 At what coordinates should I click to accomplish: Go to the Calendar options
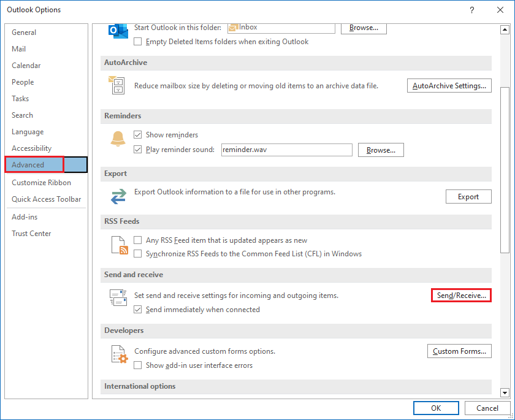(x=47, y=66)
